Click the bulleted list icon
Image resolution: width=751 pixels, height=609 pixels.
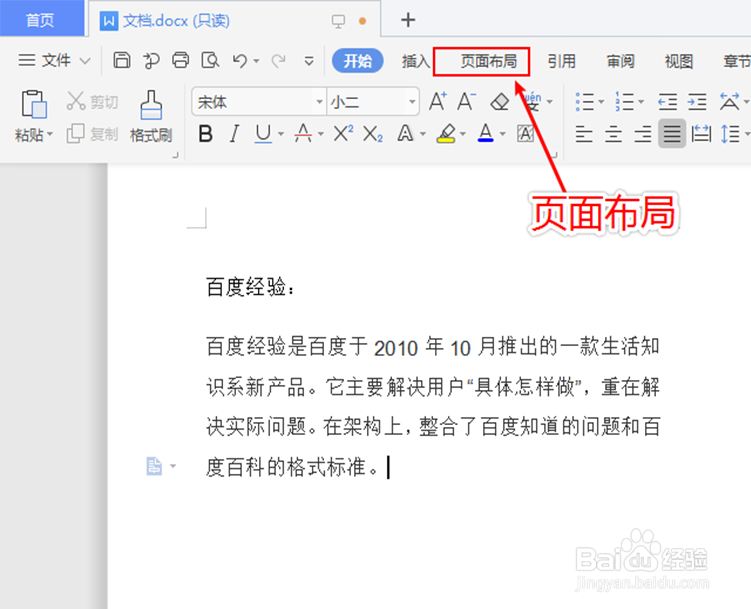coord(585,102)
